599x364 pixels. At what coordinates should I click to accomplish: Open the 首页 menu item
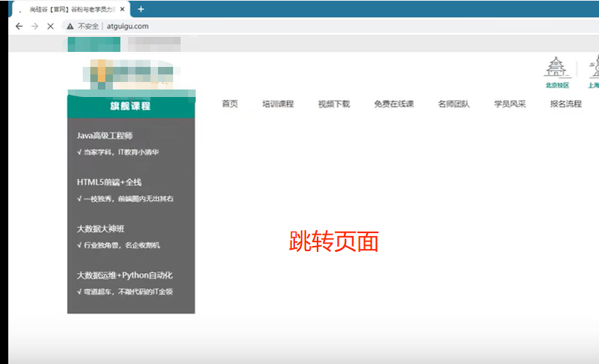230,104
